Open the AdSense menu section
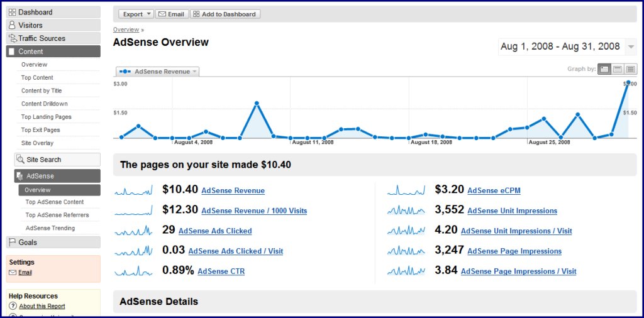The width and height of the screenshot is (644, 318). pos(57,176)
